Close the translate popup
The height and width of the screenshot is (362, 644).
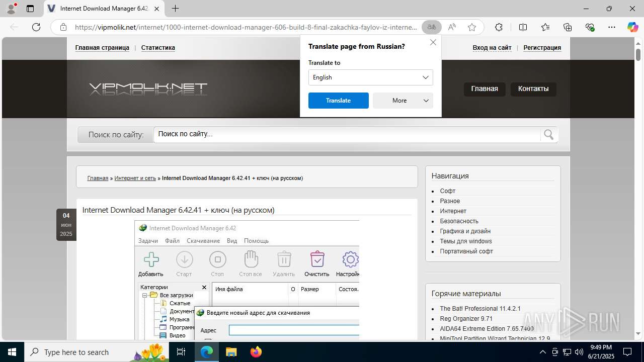(x=433, y=43)
